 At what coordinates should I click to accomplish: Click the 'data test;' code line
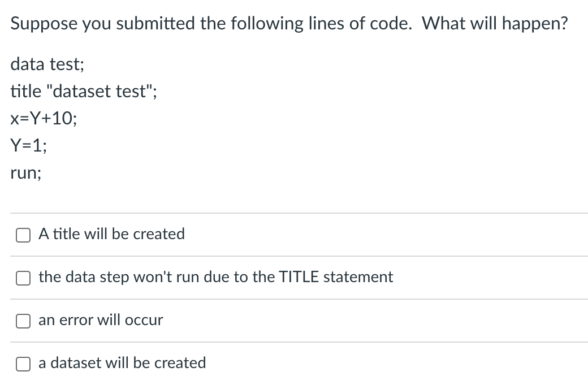coord(47,64)
